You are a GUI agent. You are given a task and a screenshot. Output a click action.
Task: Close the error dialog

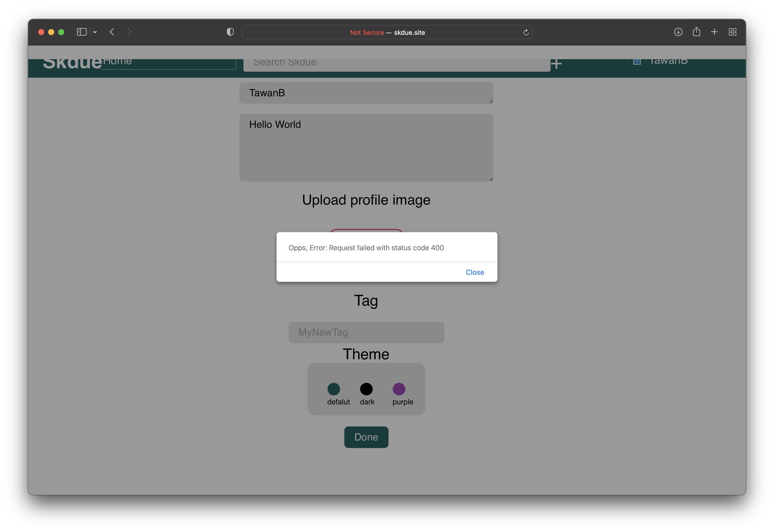pos(475,272)
